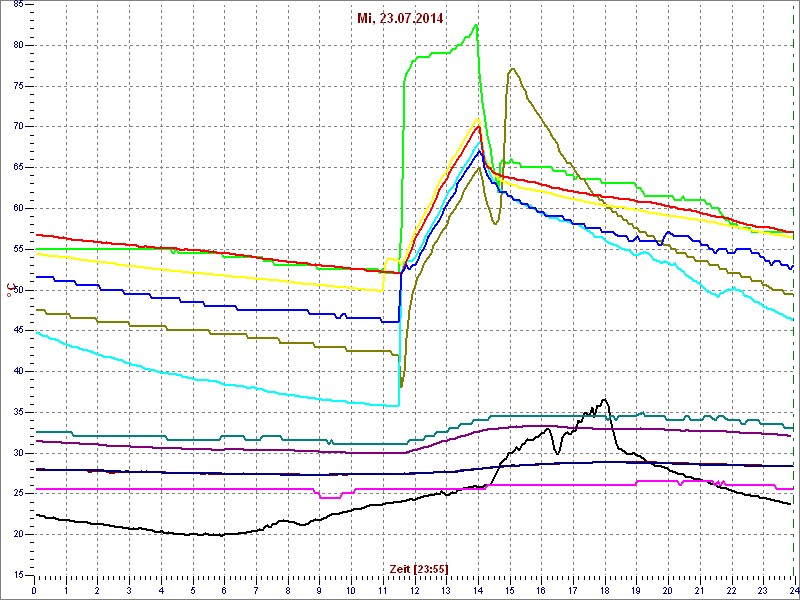Click hour 11 on the time axis
Screen dimensions: 800x600
tap(382, 589)
